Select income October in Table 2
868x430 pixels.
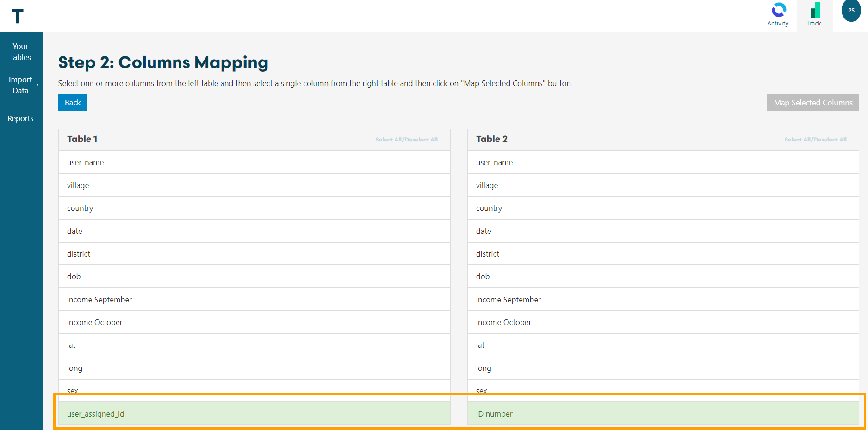pyautogui.click(x=663, y=322)
